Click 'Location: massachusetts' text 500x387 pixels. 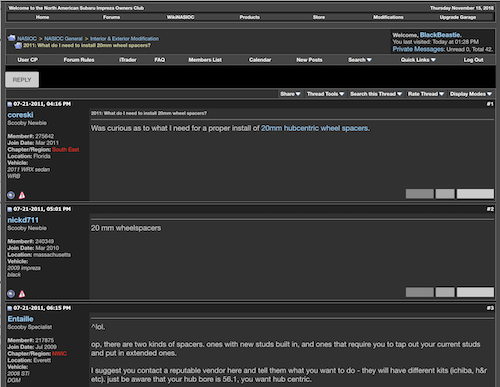(39, 255)
